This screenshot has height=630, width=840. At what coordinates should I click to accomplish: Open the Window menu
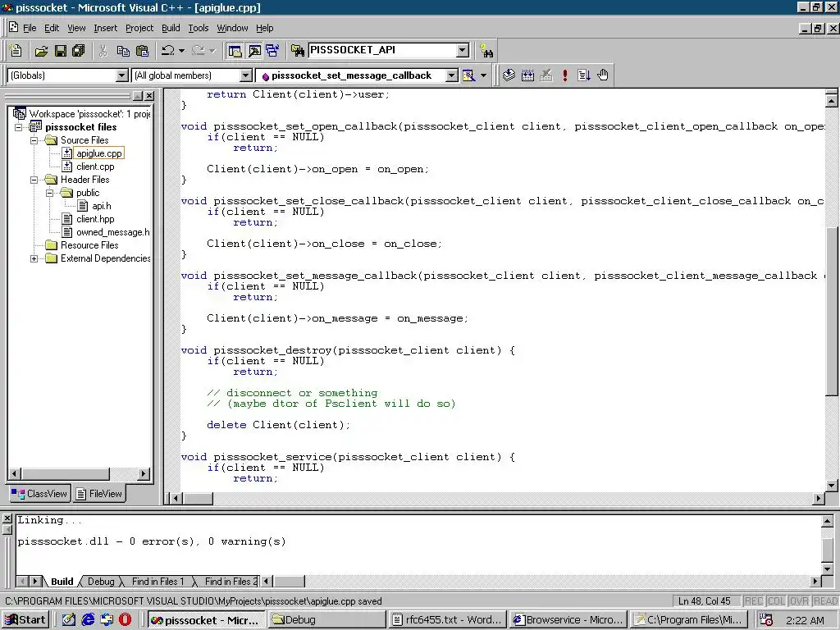tap(232, 28)
